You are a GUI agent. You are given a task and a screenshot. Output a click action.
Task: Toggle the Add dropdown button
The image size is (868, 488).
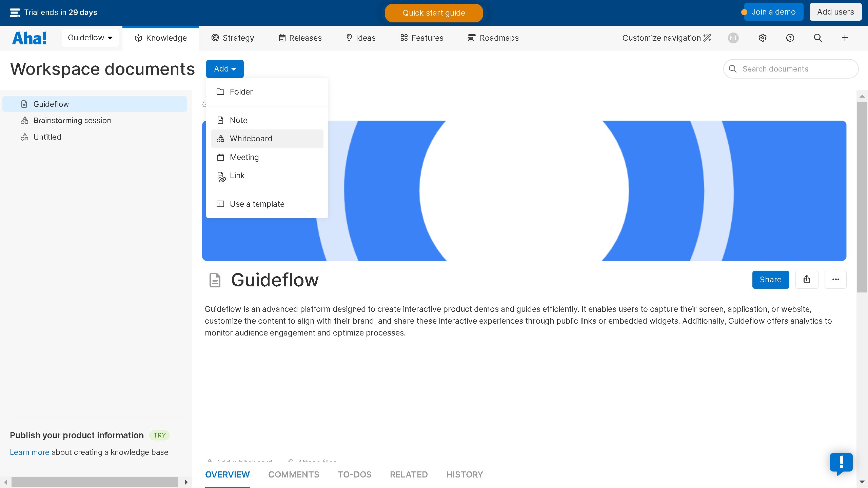[x=225, y=69]
